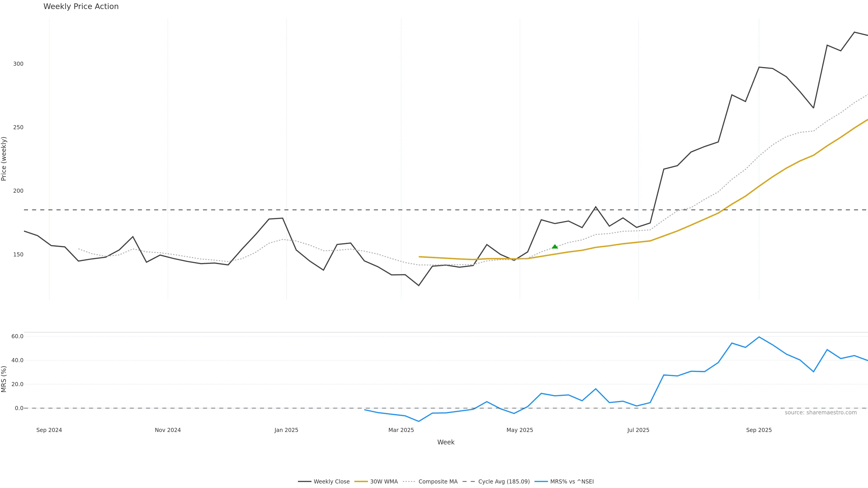Select the Sep 2024 x-axis label
Screen dimensions: 868x488
tap(49, 430)
